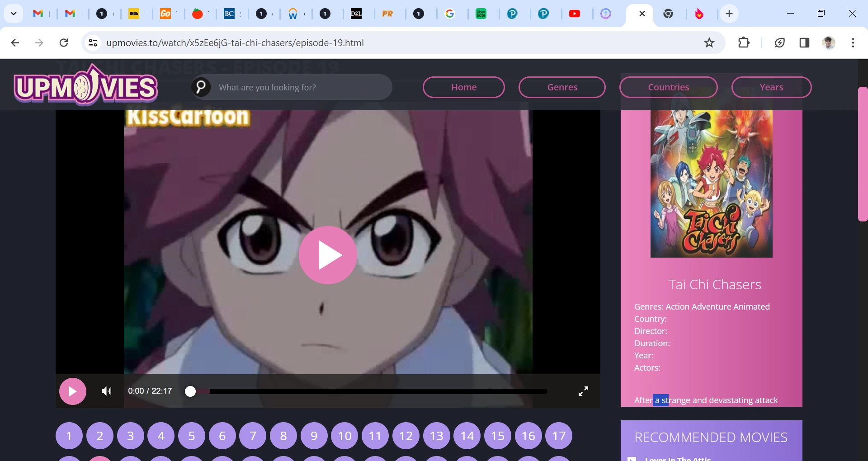Image resolution: width=868 pixels, height=461 pixels.
Task: Open a new browser tab
Action: click(x=729, y=14)
